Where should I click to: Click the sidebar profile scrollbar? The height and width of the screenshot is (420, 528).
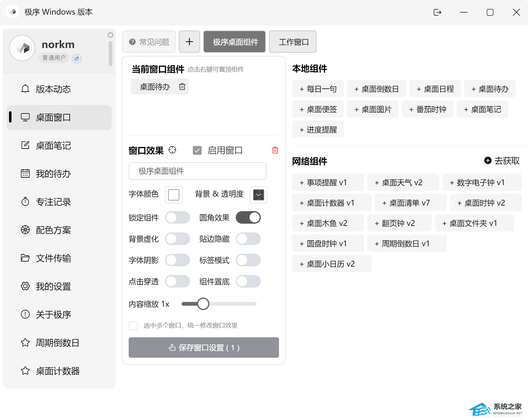[110, 54]
